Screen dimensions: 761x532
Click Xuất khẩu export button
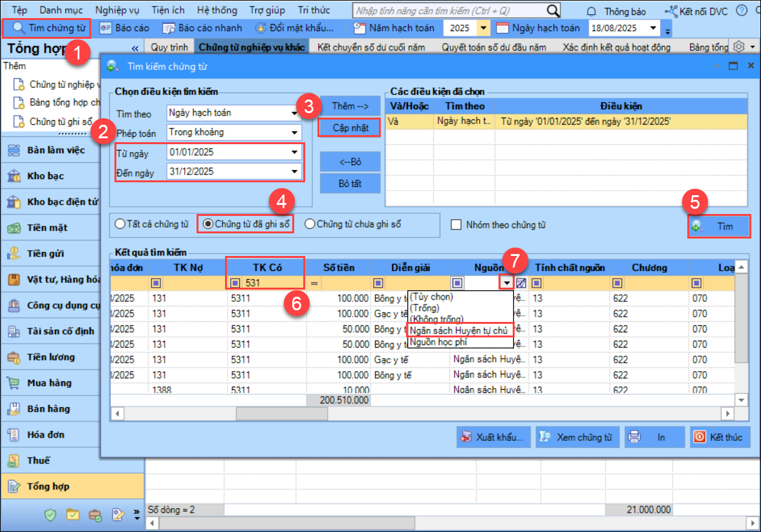pos(493,438)
